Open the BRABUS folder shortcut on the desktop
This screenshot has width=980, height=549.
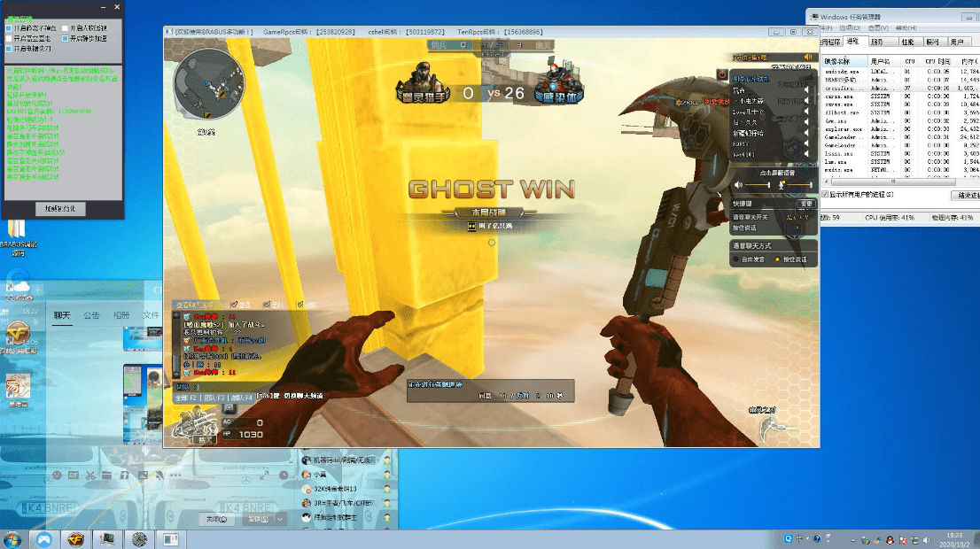18,237
